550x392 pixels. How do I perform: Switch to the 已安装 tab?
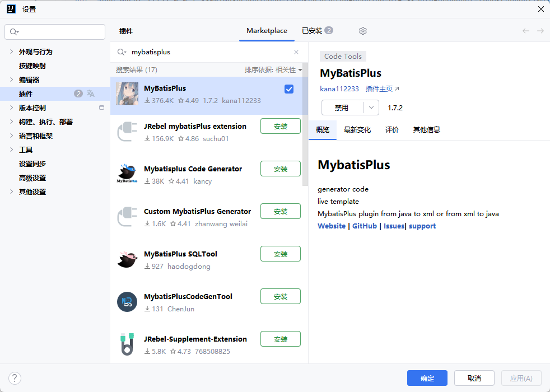pyautogui.click(x=317, y=31)
